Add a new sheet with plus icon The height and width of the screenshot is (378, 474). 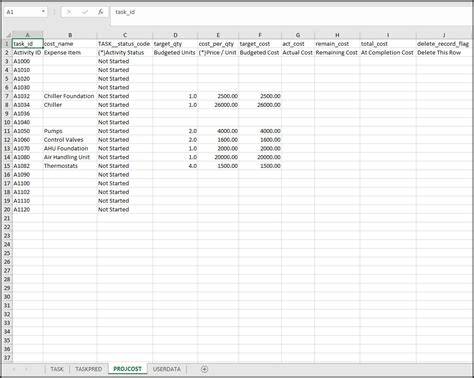(205, 369)
